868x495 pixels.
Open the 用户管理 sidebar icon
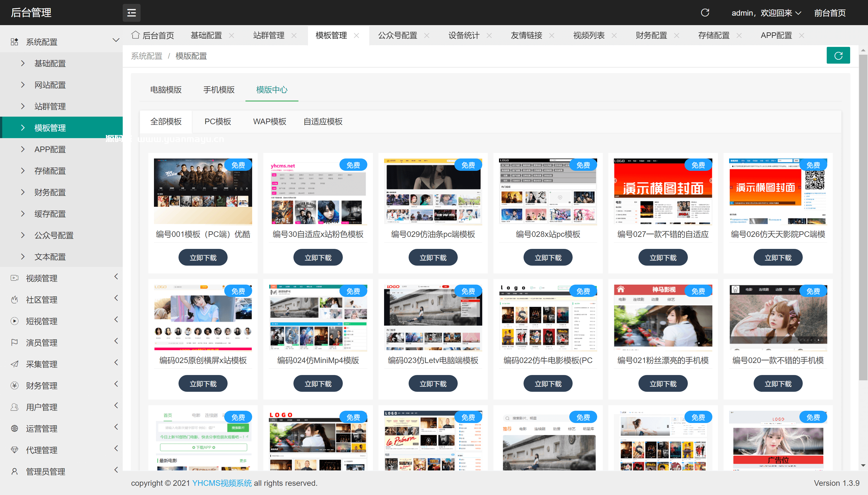14,407
